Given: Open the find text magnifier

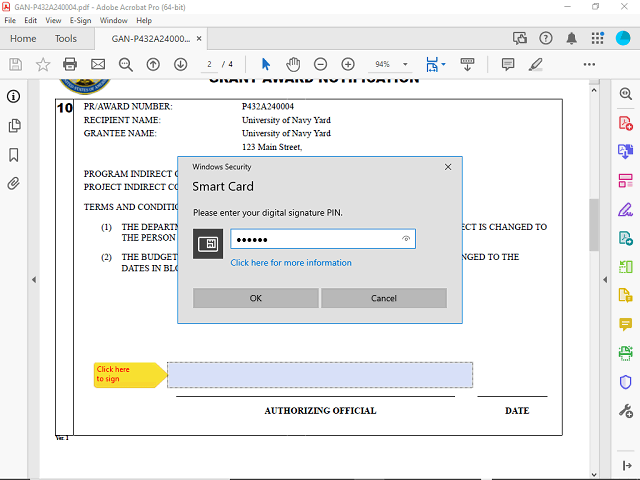Looking at the screenshot, I should pyautogui.click(x=126, y=64).
